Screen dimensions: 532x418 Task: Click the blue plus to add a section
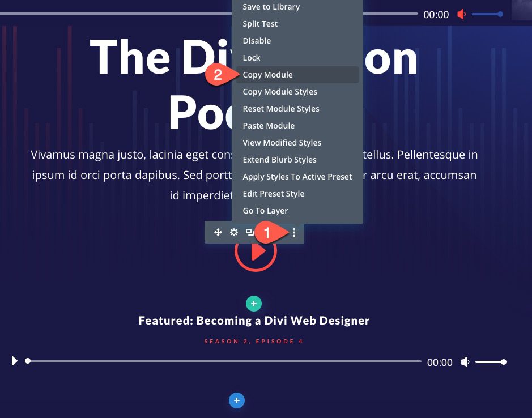tap(236, 400)
